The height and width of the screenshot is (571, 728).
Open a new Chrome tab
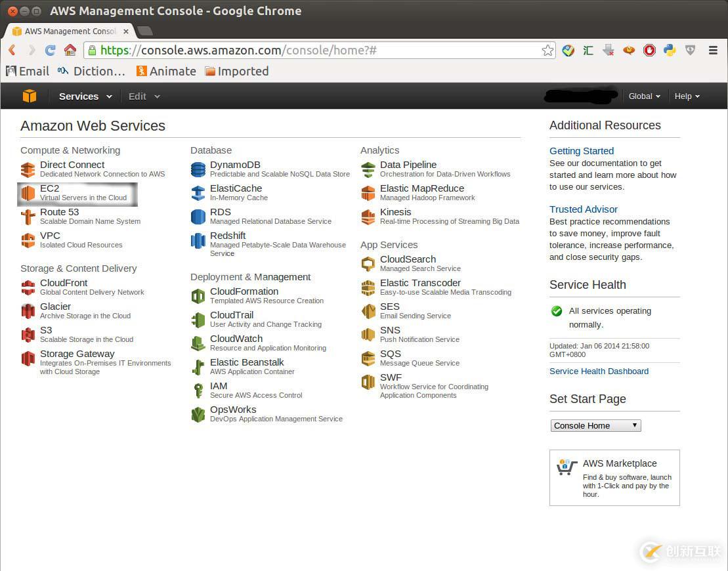coord(145,31)
